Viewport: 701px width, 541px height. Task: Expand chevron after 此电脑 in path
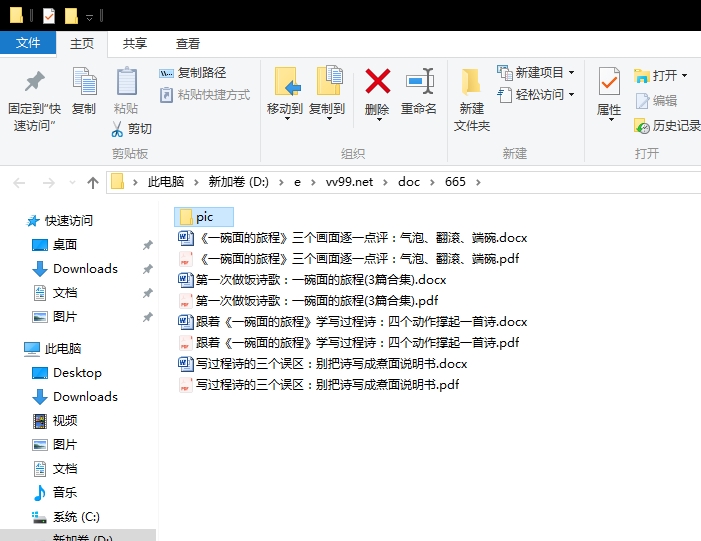point(196,182)
